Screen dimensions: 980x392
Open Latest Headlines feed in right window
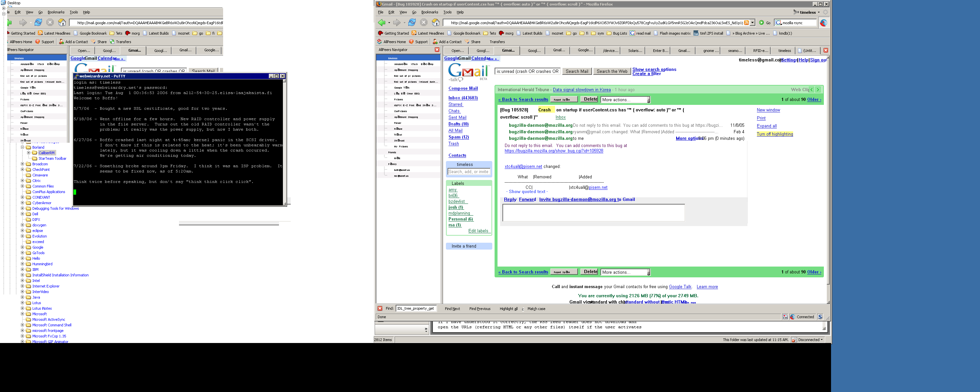[x=428, y=33]
